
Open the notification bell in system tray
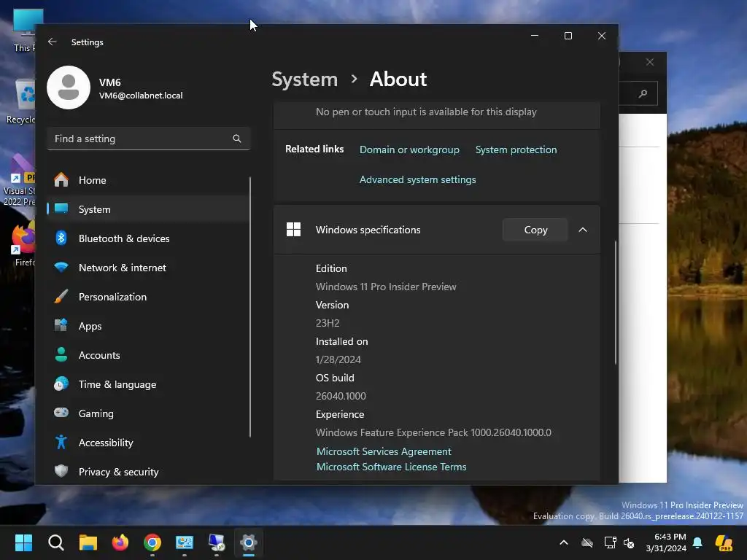pos(697,542)
